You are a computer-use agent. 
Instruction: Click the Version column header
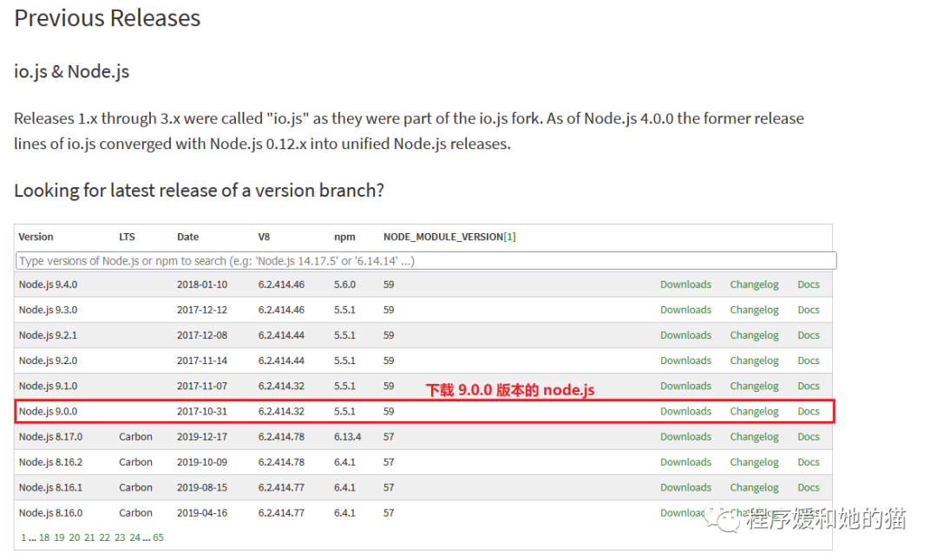tap(36, 237)
